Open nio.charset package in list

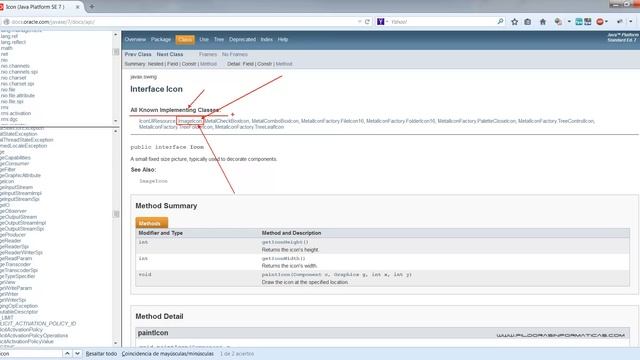[13, 78]
